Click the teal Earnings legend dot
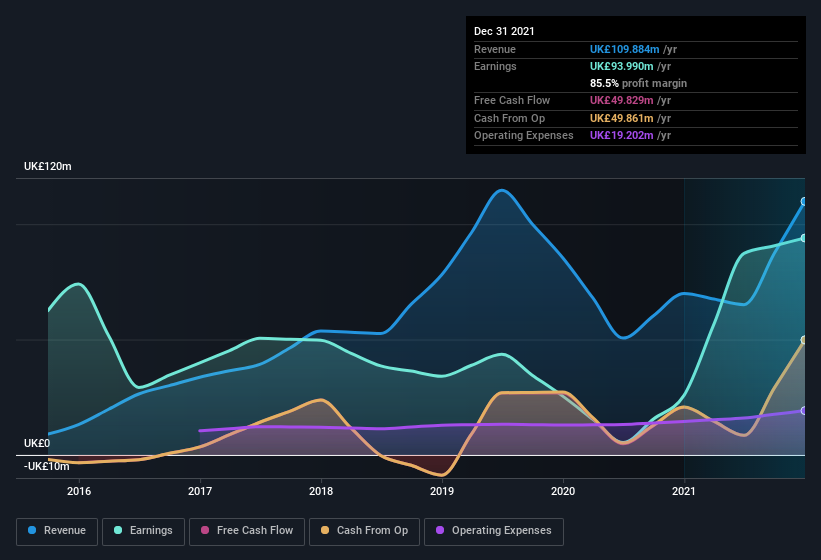The width and height of the screenshot is (821, 560). pos(119,531)
